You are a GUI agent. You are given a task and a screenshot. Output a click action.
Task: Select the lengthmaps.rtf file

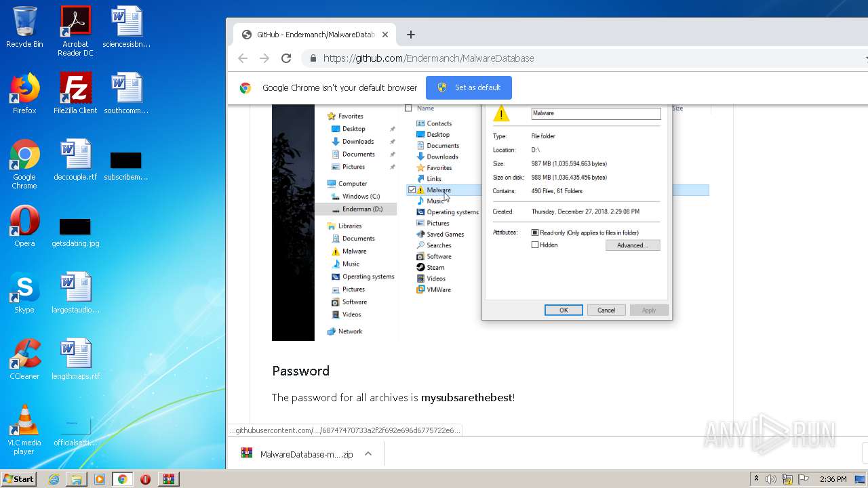tap(75, 359)
